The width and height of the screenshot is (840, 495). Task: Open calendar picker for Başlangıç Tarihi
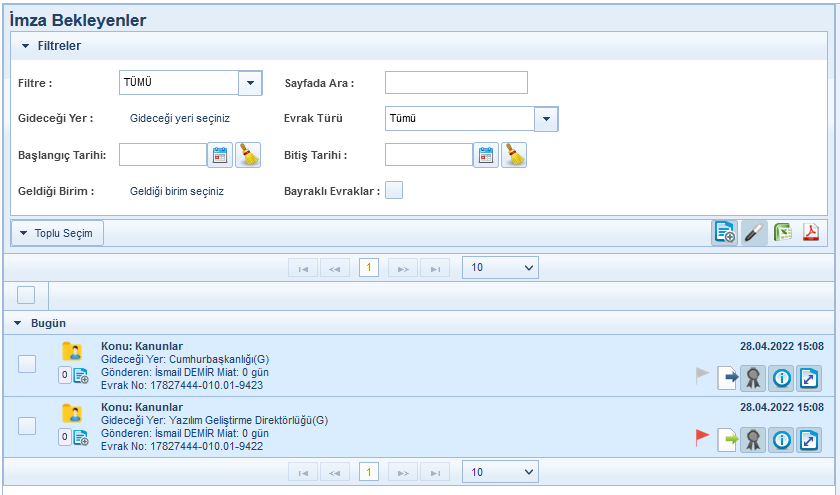click(220, 155)
